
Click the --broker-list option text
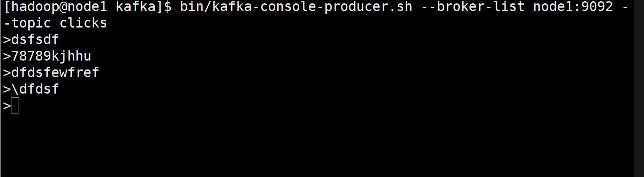point(464,7)
